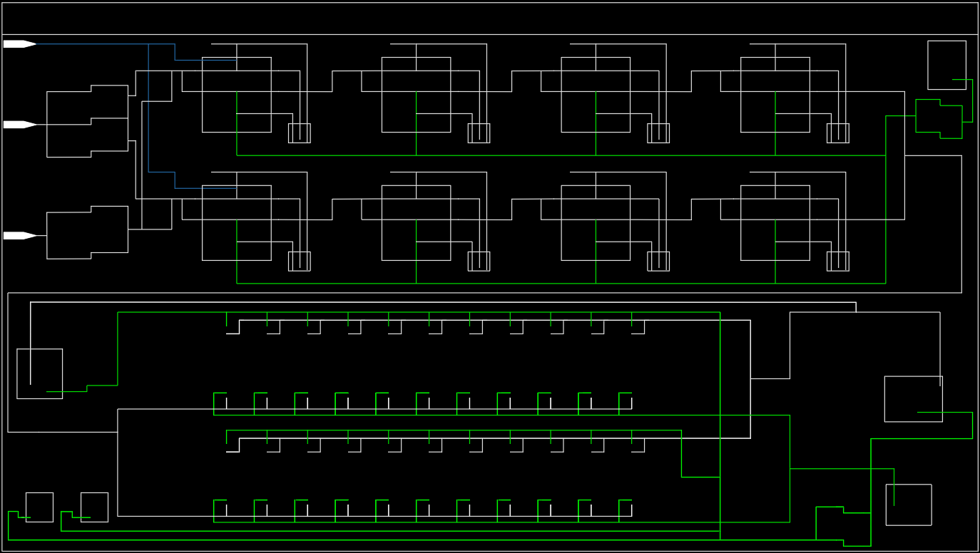Click the second small square in the bottom-left corner
The height and width of the screenshot is (553, 980).
[x=94, y=507]
